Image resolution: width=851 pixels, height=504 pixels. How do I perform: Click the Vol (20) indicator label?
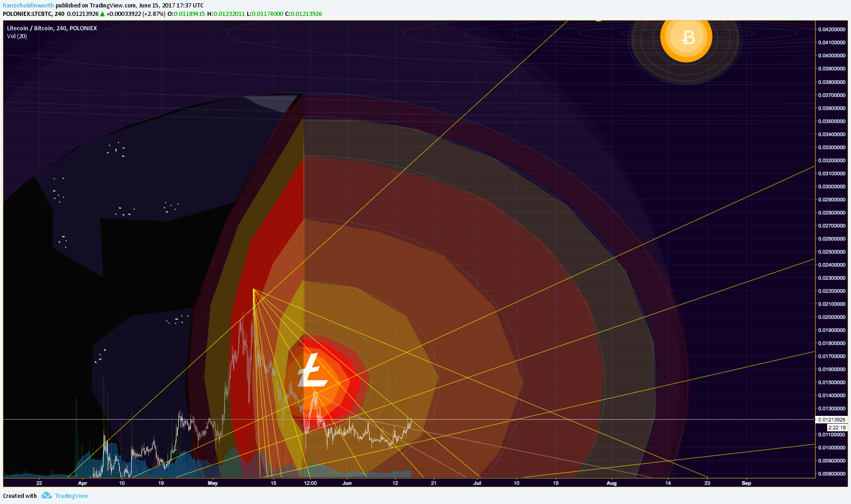[x=17, y=36]
